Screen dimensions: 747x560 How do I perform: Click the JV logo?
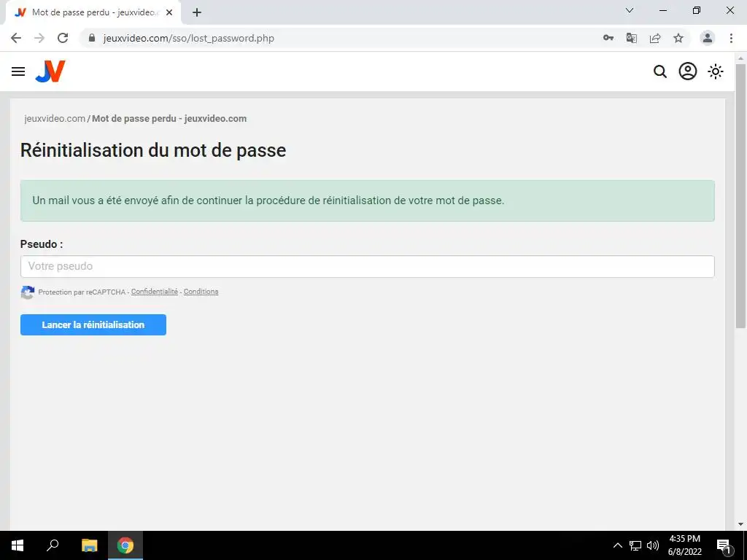pos(50,71)
